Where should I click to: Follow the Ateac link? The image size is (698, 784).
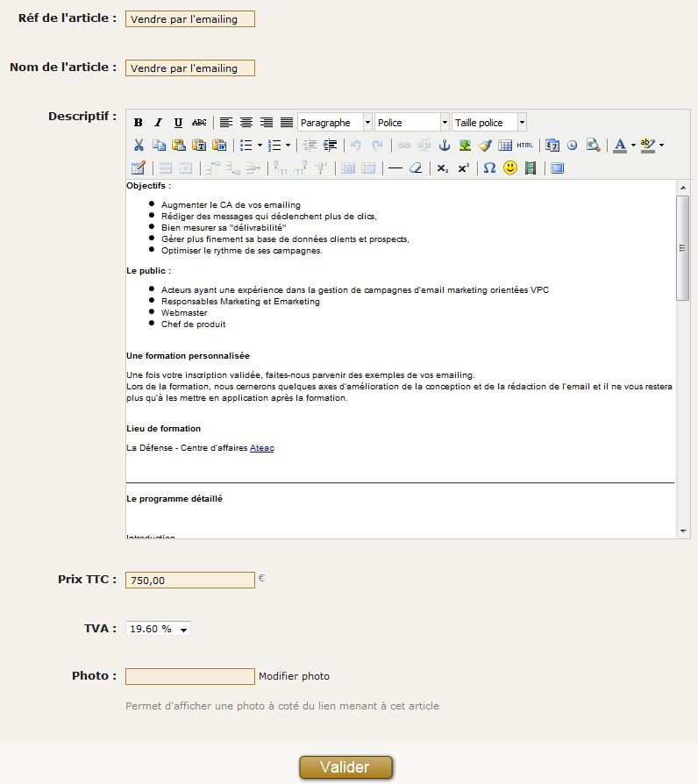[262, 448]
